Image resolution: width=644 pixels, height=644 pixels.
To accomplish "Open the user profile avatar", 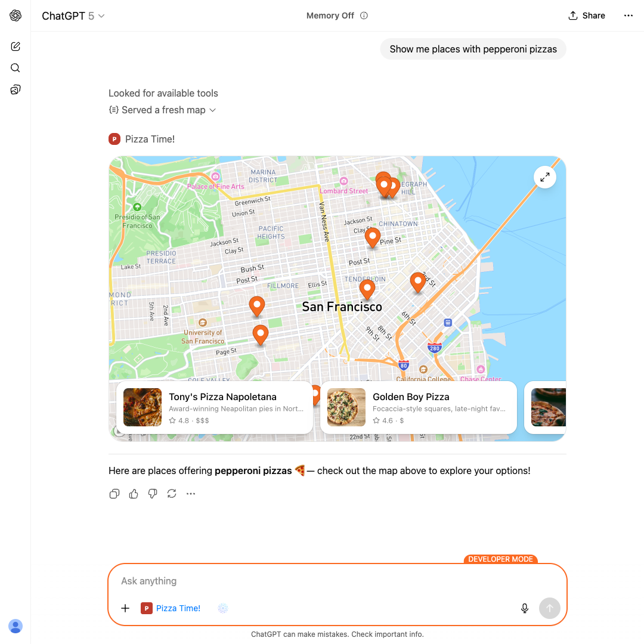I will coord(15,626).
